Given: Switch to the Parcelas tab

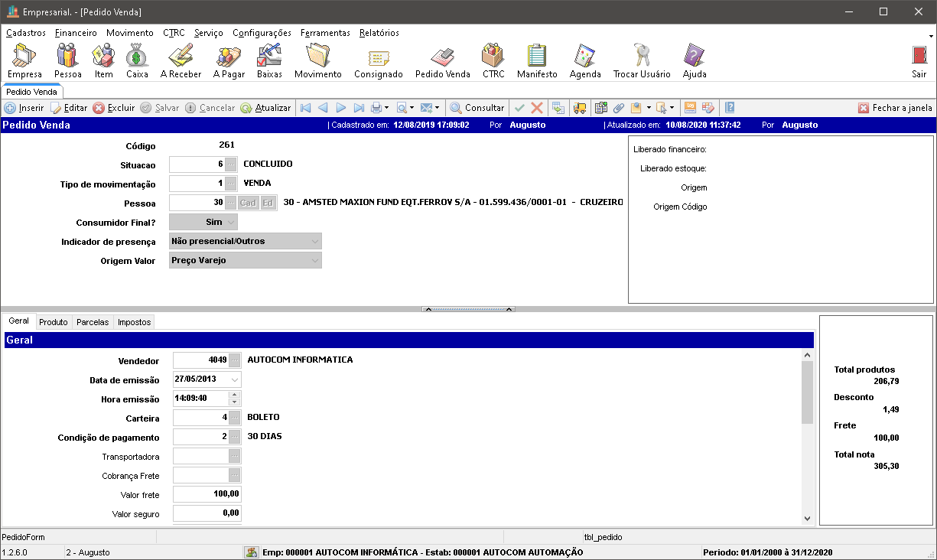Looking at the screenshot, I should click(93, 322).
